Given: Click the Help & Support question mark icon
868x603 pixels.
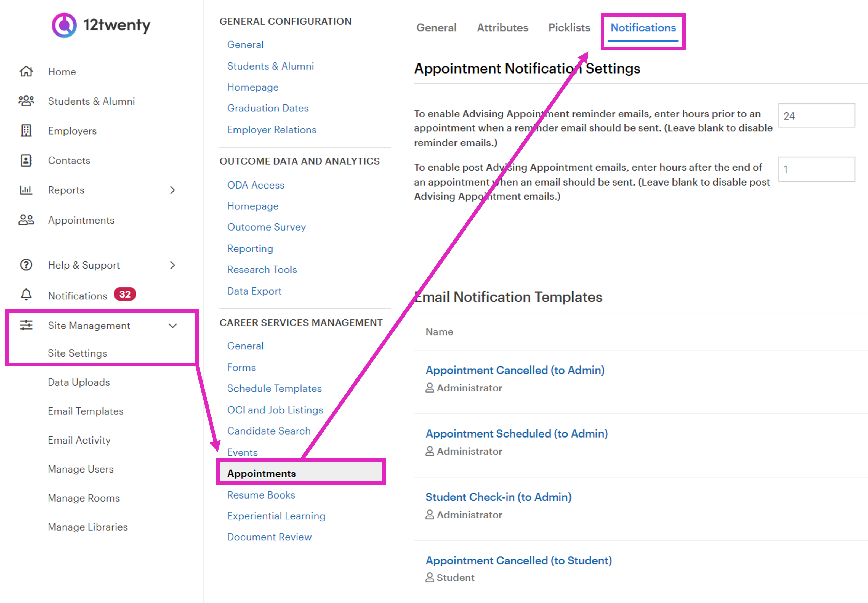Looking at the screenshot, I should [x=26, y=265].
